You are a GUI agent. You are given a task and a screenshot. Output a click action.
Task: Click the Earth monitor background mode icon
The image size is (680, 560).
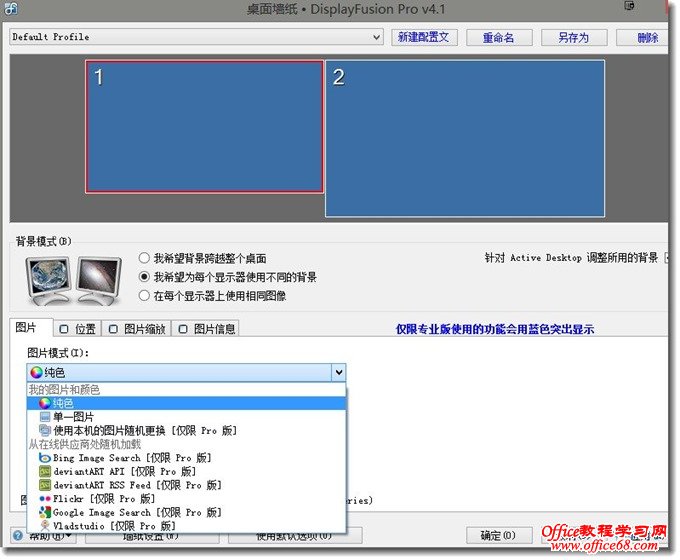click(x=48, y=280)
